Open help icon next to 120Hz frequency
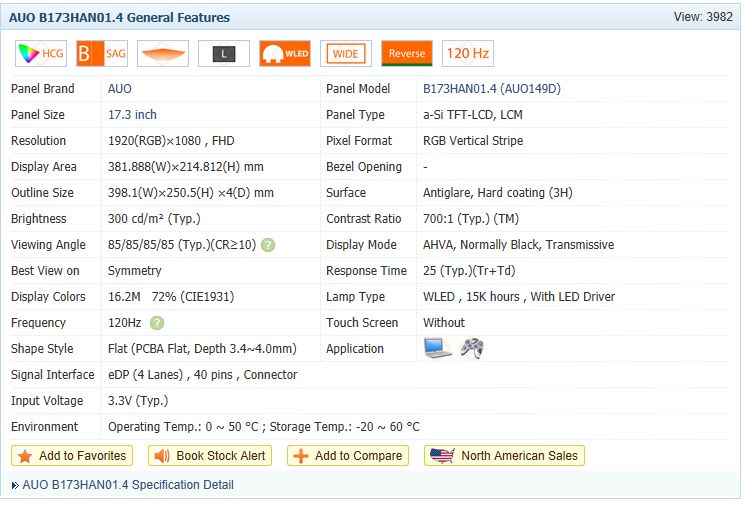This screenshot has width=747, height=505. point(157,323)
